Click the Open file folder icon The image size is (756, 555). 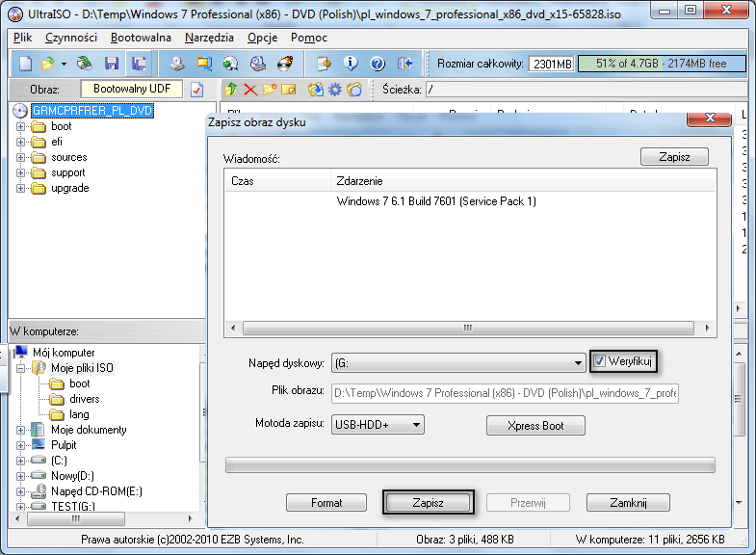point(48,64)
